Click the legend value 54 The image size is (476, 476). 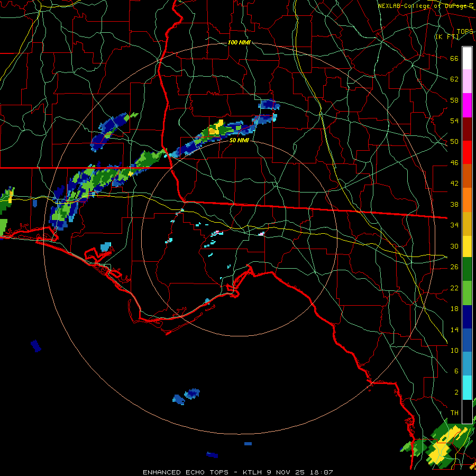[454, 121]
